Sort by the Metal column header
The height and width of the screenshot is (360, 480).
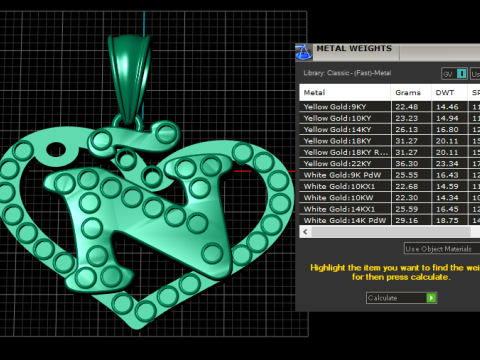point(345,92)
